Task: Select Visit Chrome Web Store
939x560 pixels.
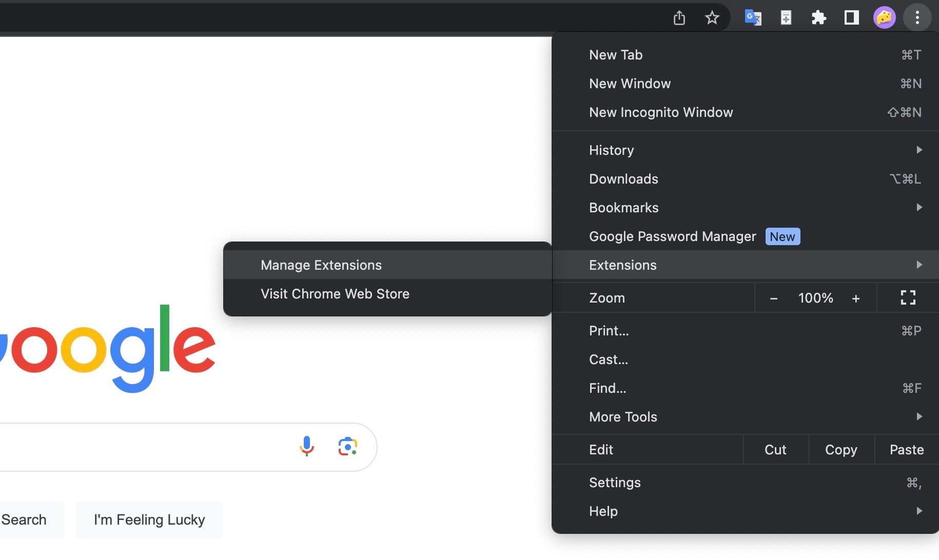Action: point(335,293)
